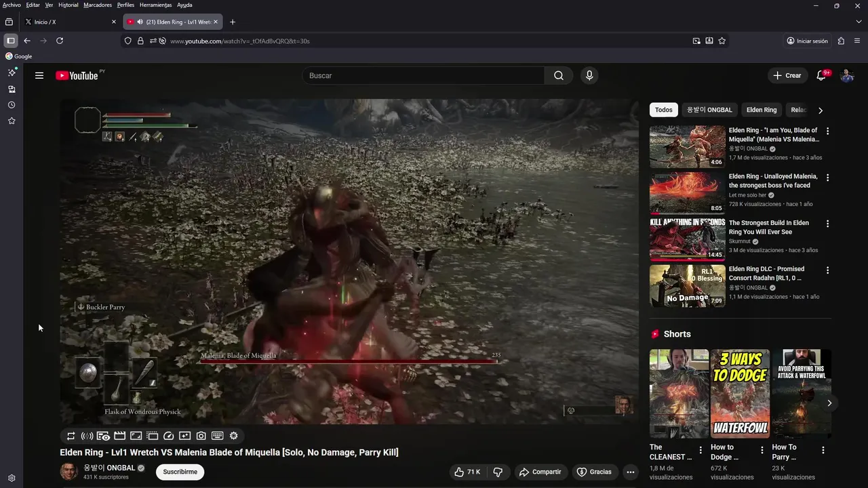Screen dimensions: 868x488
Task: Click the volume boost icon below the player
Action: pos(87,436)
